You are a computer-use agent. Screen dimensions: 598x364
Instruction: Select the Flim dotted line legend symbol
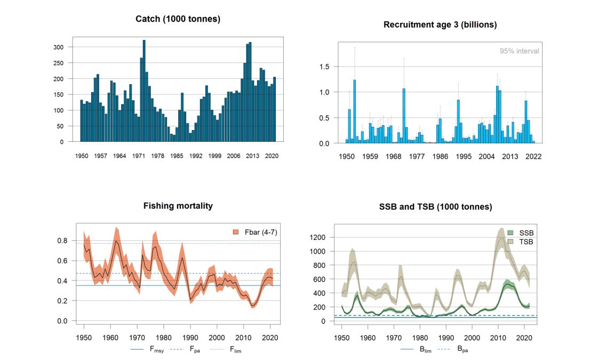tap(216, 349)
